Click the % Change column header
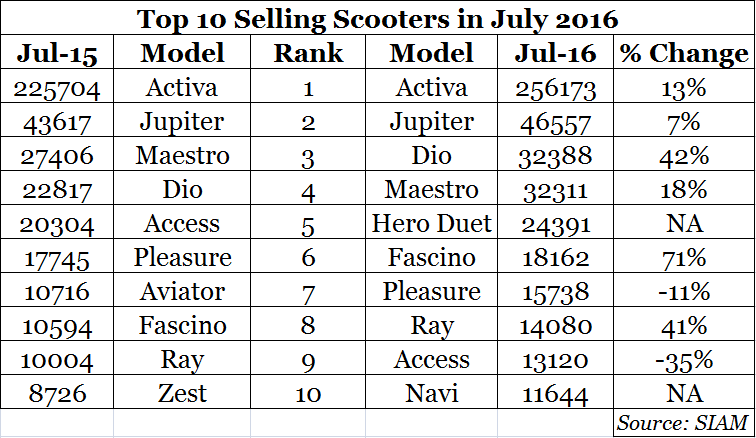The image size is (756, 438). pos(683,53)
